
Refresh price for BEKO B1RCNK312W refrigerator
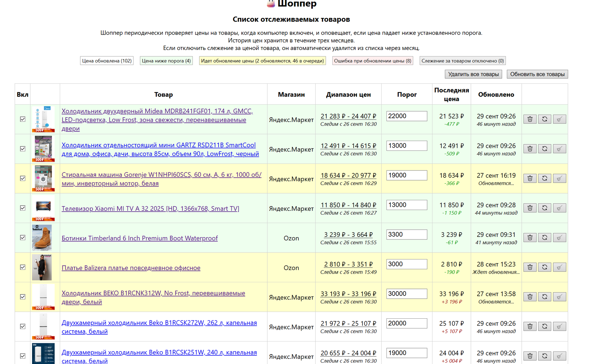[x=544, y=297]
